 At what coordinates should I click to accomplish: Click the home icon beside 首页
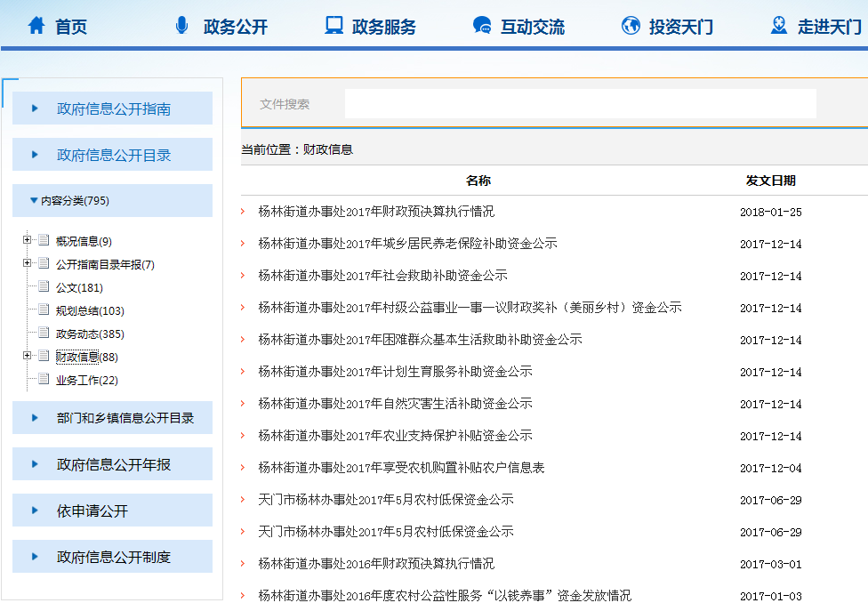click(x=36, y=26)
